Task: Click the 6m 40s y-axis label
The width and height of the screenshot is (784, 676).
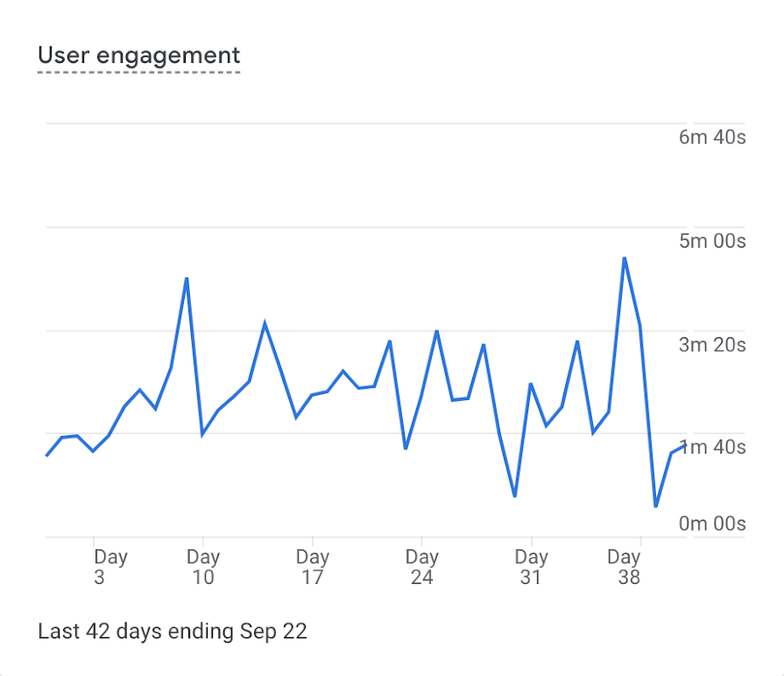Action: tap(712, 137)
